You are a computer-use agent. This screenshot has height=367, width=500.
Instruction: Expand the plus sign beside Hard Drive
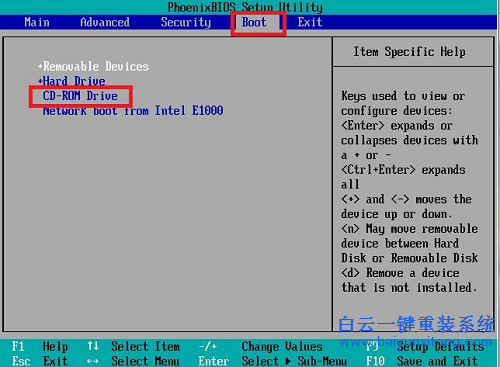[x=40, y=81]
